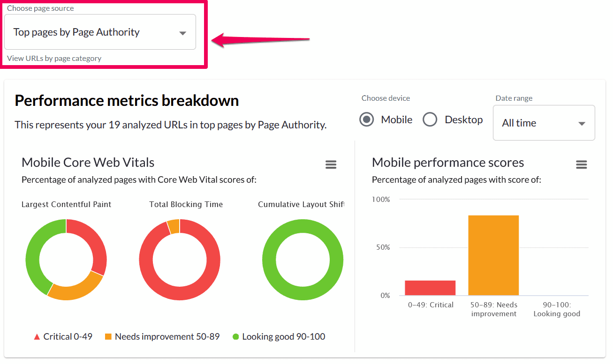This screenshot has width=613, height=364.
Task: Click the page source dropdown arrow
Action: (x=183, y=33)
